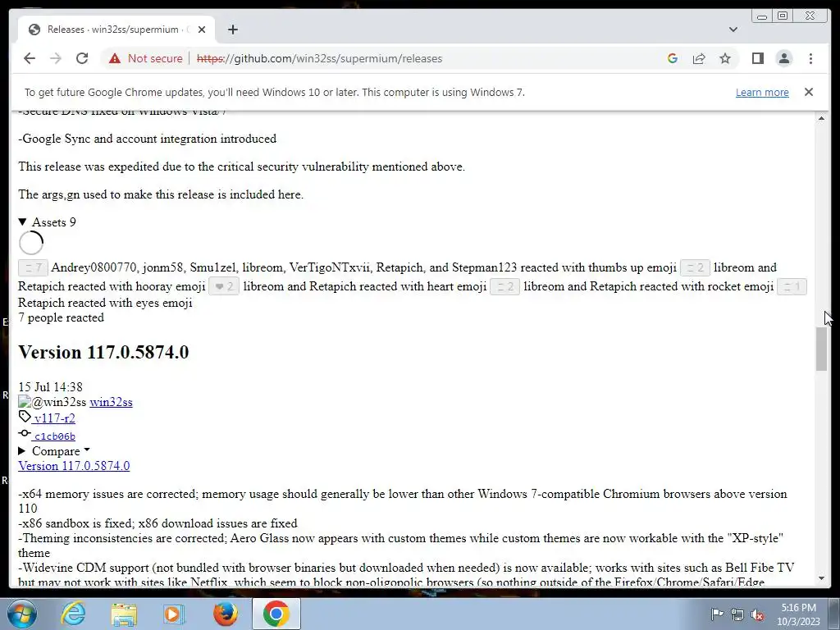Open the tab search dropdown arrow
840x630 pixels.
[x=733, y=30]
